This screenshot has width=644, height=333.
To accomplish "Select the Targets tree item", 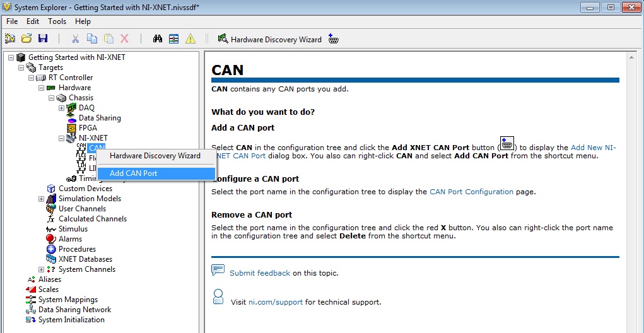I will click(x=50, y=67).
